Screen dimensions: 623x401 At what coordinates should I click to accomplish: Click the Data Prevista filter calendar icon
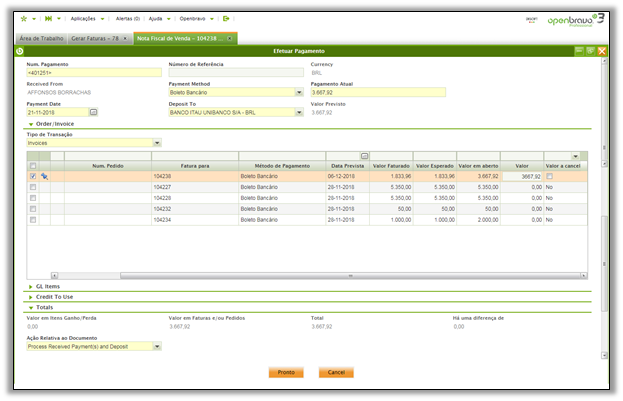[364, 155]
